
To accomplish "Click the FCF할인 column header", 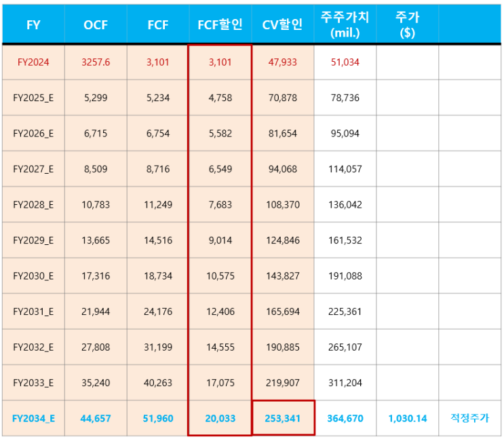I will coord(220,24).
